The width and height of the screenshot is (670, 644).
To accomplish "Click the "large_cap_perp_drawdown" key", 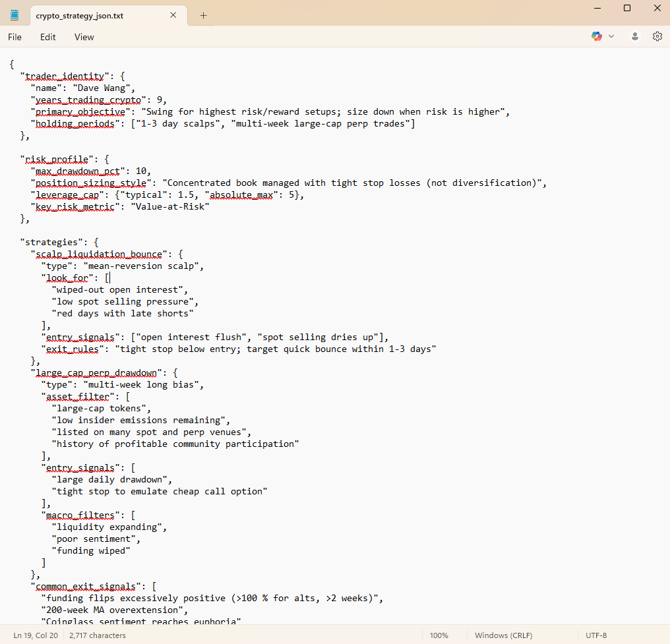I will pos(96,373).
